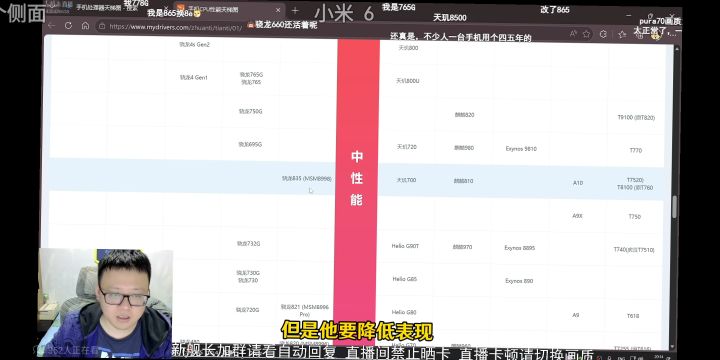Screen dimensions: 720x360
Task: Click the 骁龙4s Gen2 cell
Action: click(194, 45)
